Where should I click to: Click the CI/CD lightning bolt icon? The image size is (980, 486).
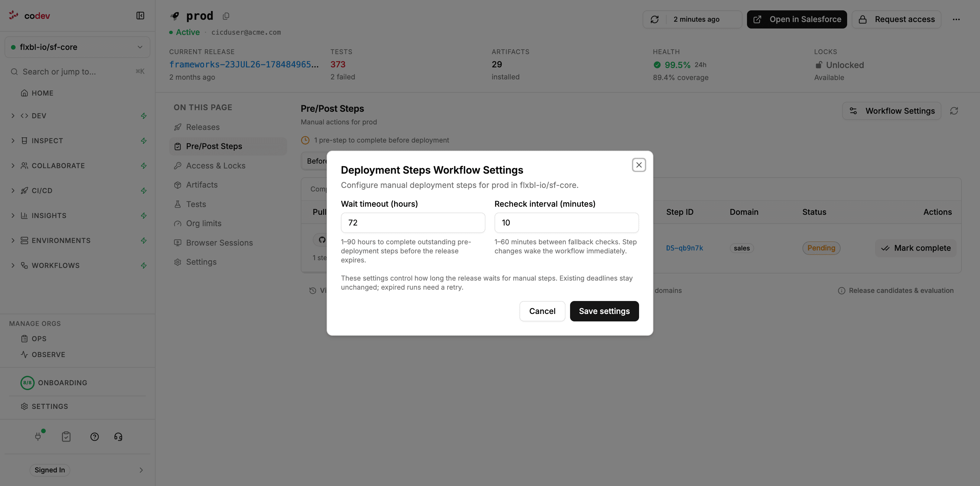point(144,191)
